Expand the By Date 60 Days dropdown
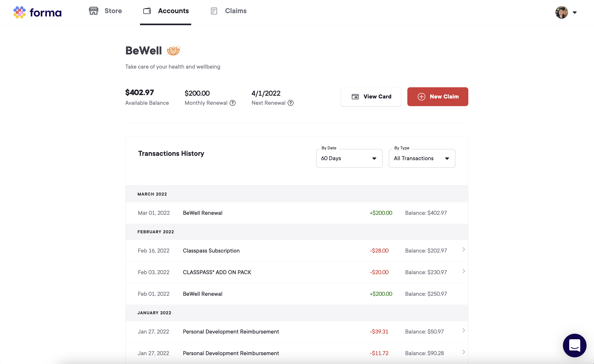This screenshot has height=364, width=594. (x=349, y=158)
